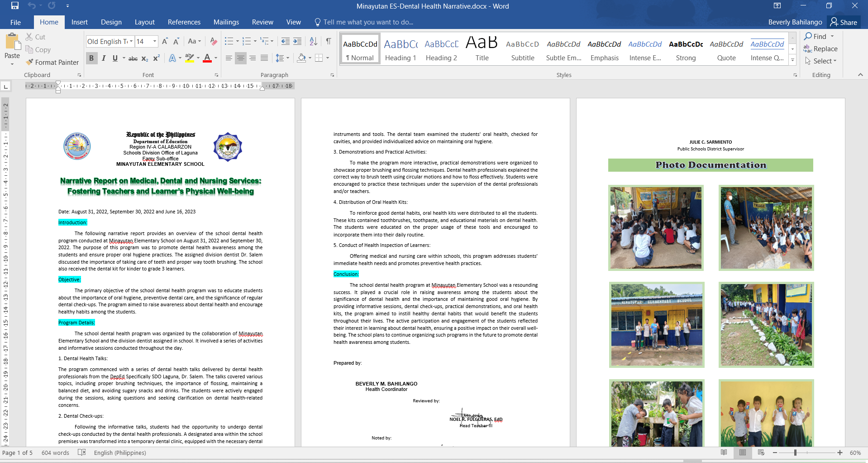
Task: Toggle Subscript formatting
Action: point(145,58)
